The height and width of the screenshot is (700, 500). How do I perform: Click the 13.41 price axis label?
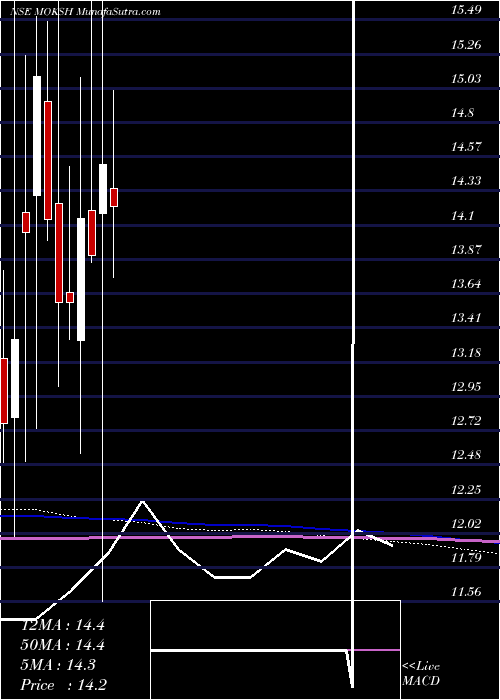pyautogui.click(x=466, y=318)
